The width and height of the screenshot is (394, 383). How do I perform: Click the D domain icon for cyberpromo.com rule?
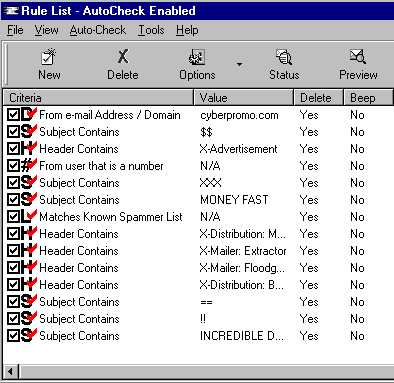tap(28, 115)
